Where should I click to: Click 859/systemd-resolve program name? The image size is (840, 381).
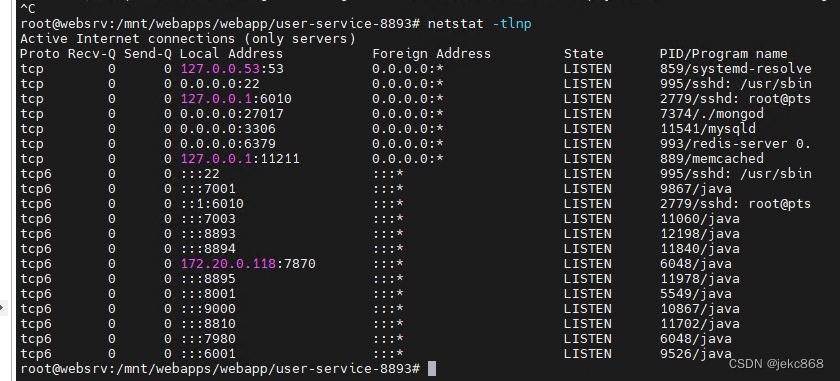click(x=736, y=69)
